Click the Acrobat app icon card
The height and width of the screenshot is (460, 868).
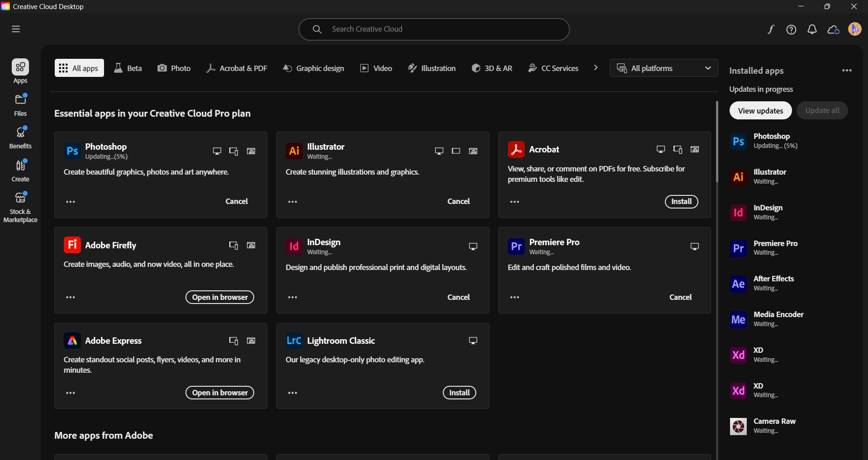point(516,149)
